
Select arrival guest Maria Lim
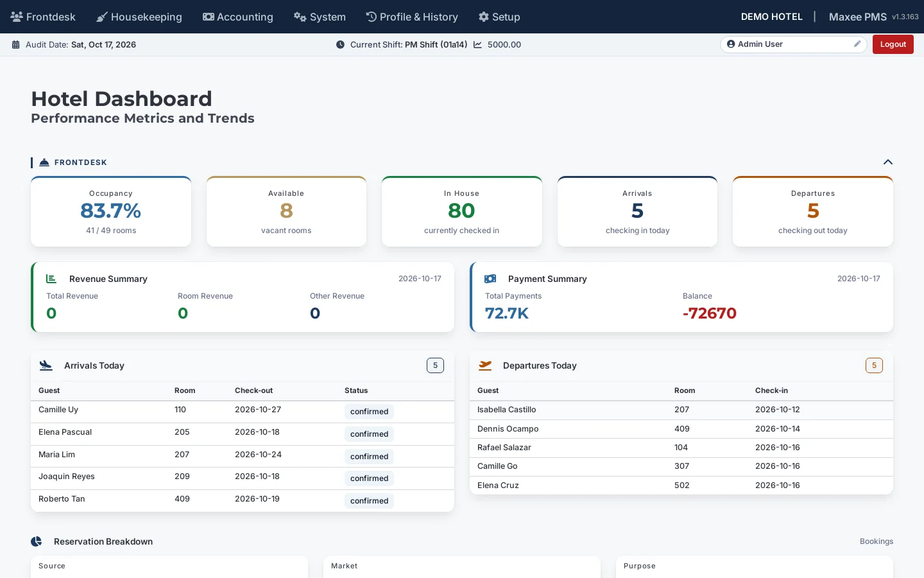[x=56, y=455]
